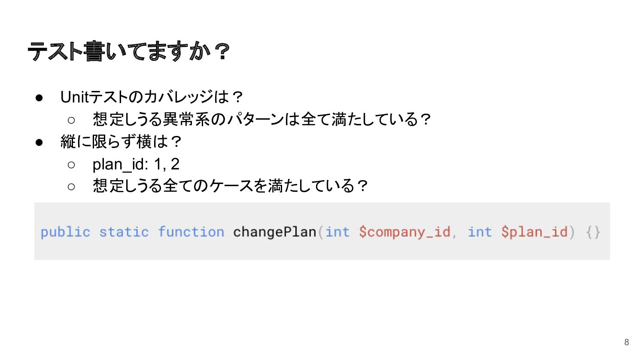Click the hollow bullet before plan_id
Screen dimensions: 644x362
pyautogui.click(x=71, y=165)
